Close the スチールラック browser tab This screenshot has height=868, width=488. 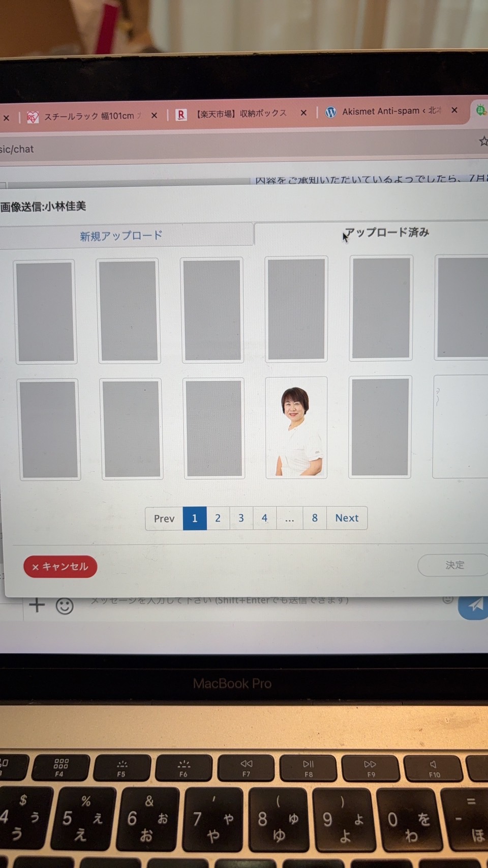pyautogui.click(x=154, y=115)
